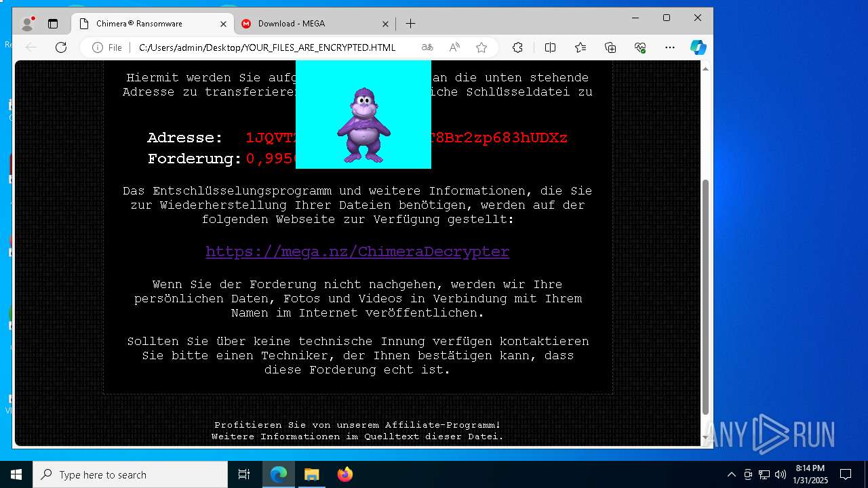
Task: Open Collections panel
Action: click(610, 47)
